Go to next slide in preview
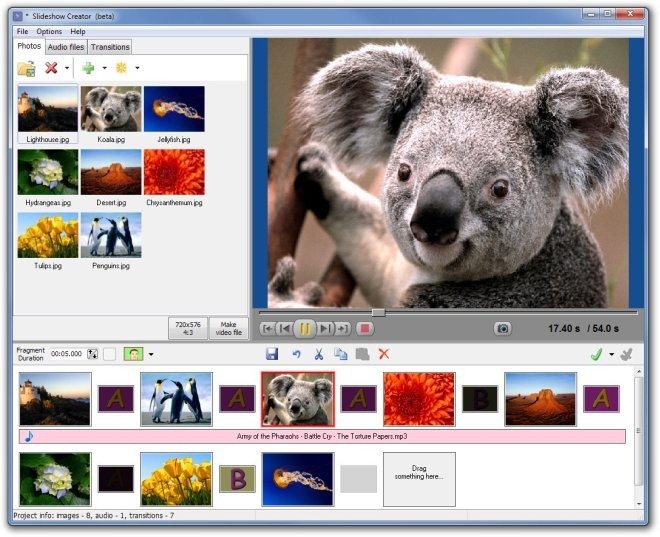660x537 pixels. [x=325, y=328]
